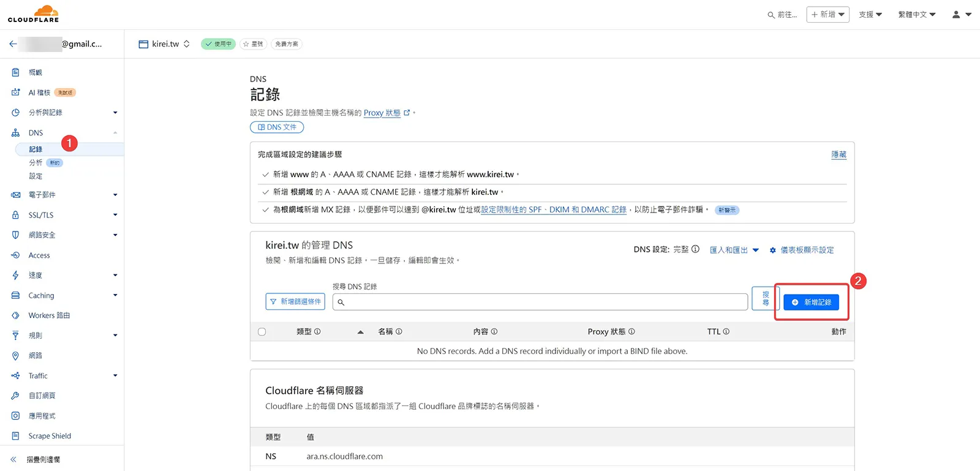Click the 規則 funnel icon
This screenshot has width=980, height=471.
tap(16, 336)
